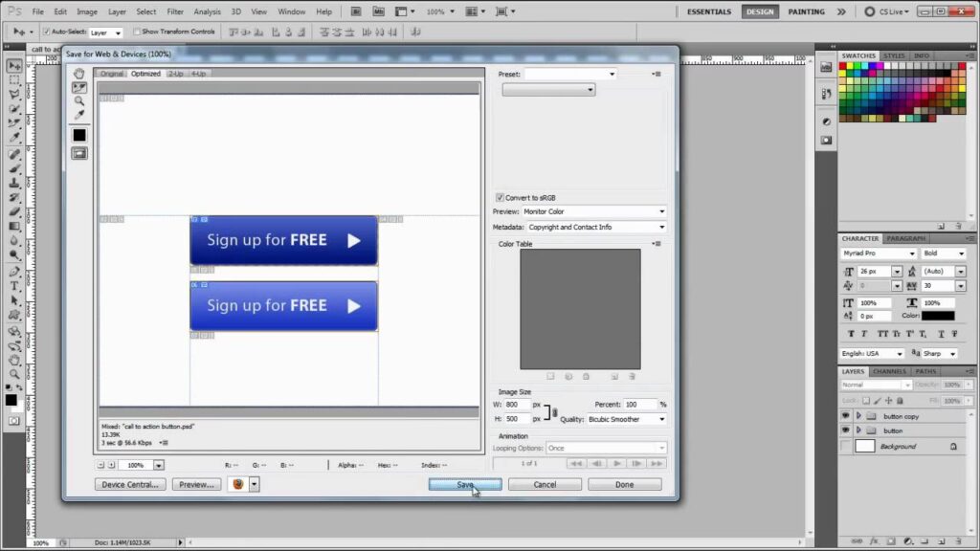Open the Filter menu
980x551 pixels.
(x=175, y=11)
